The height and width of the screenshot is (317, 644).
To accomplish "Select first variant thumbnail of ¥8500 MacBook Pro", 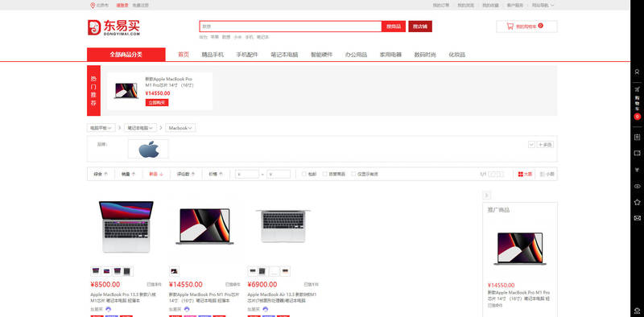I will pos(96,271).
